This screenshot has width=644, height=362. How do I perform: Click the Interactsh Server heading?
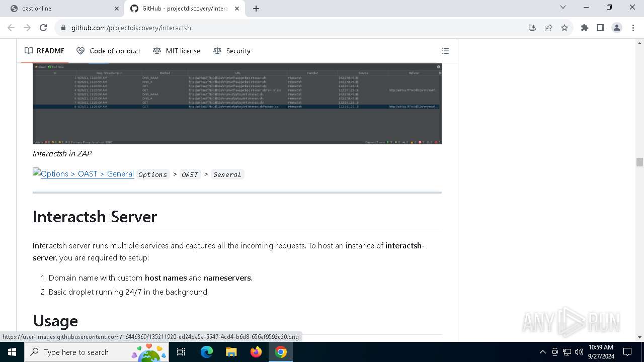[95, 217]
